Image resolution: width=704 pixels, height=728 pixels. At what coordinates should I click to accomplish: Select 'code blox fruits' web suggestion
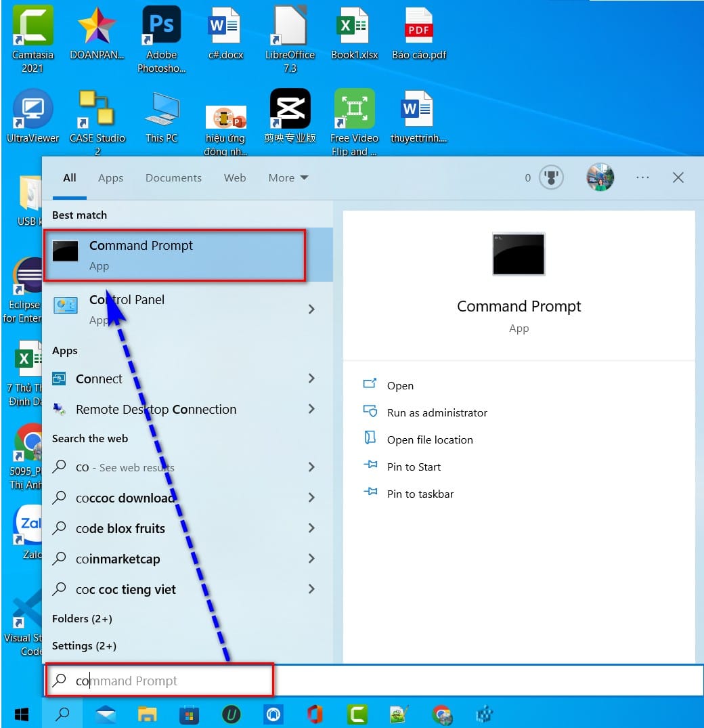(x=172, y=528)
